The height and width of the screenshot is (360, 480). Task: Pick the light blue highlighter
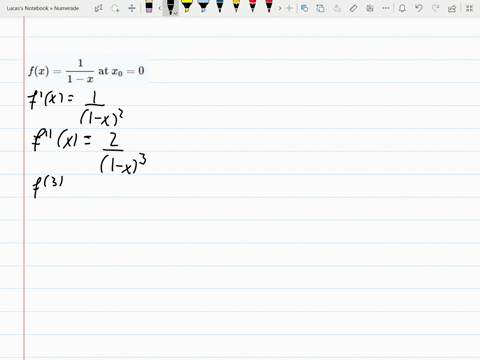tap(203, 6)
